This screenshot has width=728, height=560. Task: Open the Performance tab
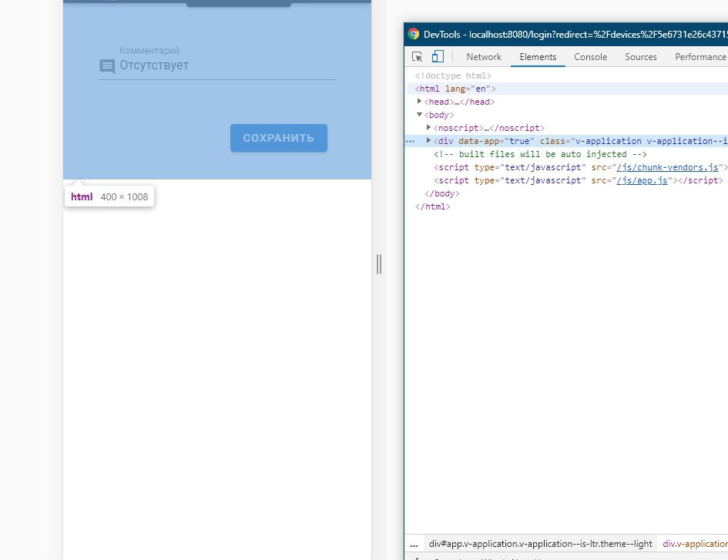tap(700, 57)
